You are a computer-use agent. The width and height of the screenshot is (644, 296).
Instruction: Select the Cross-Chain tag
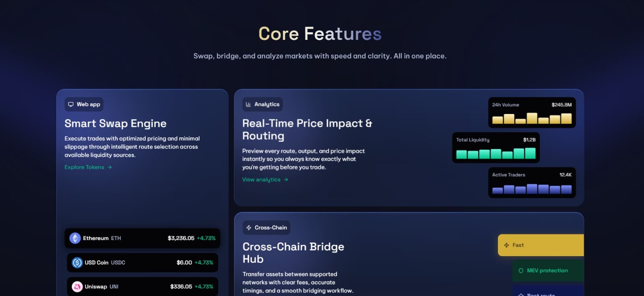[x=266, y=228]
